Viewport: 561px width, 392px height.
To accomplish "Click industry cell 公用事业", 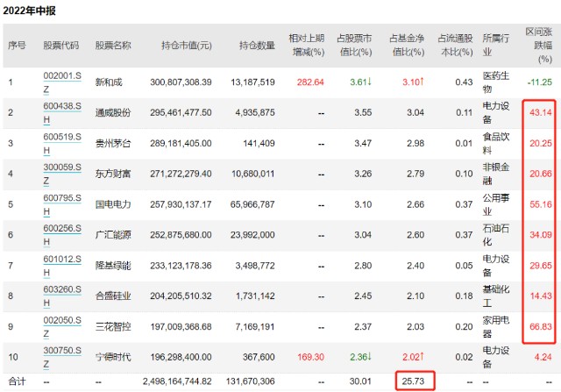I will point(495,204).
